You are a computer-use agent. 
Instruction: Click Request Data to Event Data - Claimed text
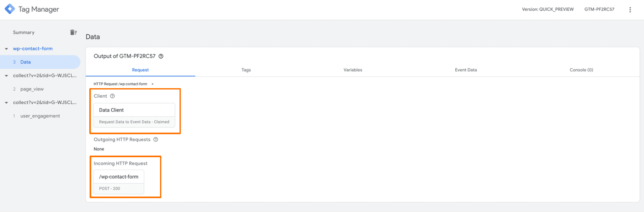click(x=134, y=122)
